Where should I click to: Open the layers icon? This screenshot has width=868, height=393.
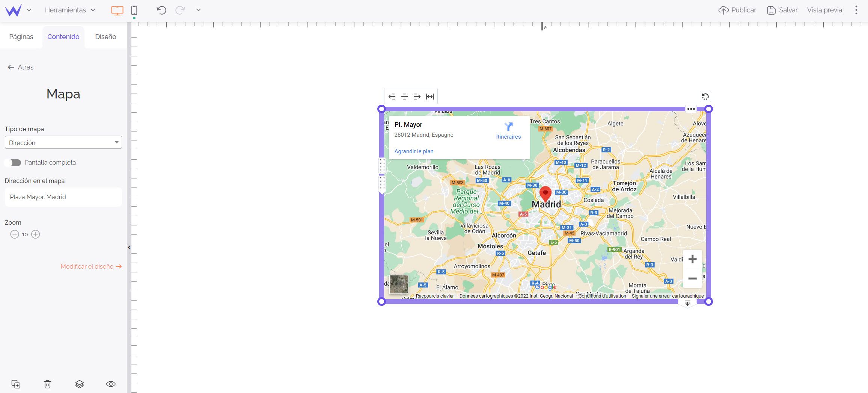(x=79, y=384)
